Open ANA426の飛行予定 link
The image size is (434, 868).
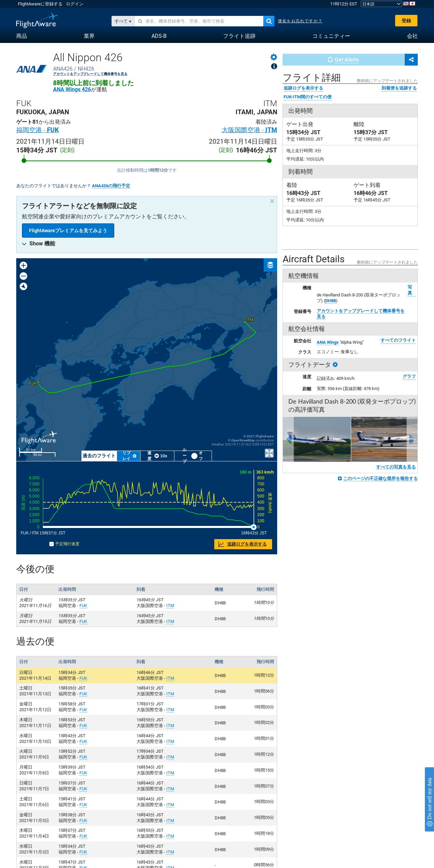coord(111,186)
